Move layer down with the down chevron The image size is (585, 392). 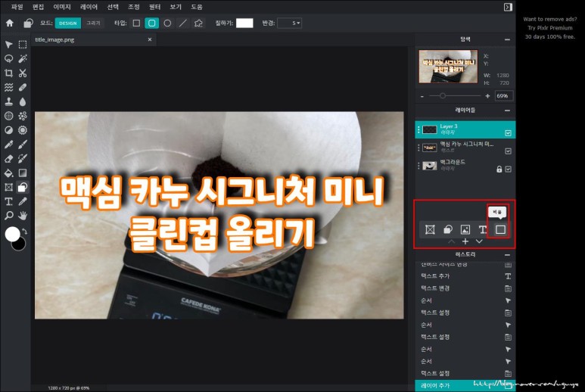pos(479,241)
